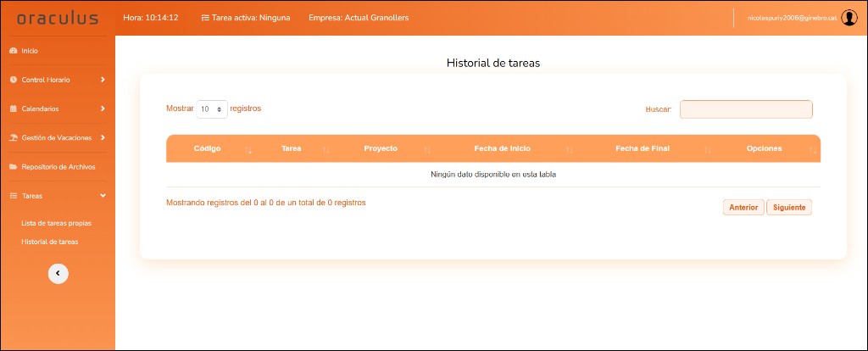The width and height of the screenshot is (868, 351).
Task: Click the Calendarios calendar icon
Action: pos(14,109)
